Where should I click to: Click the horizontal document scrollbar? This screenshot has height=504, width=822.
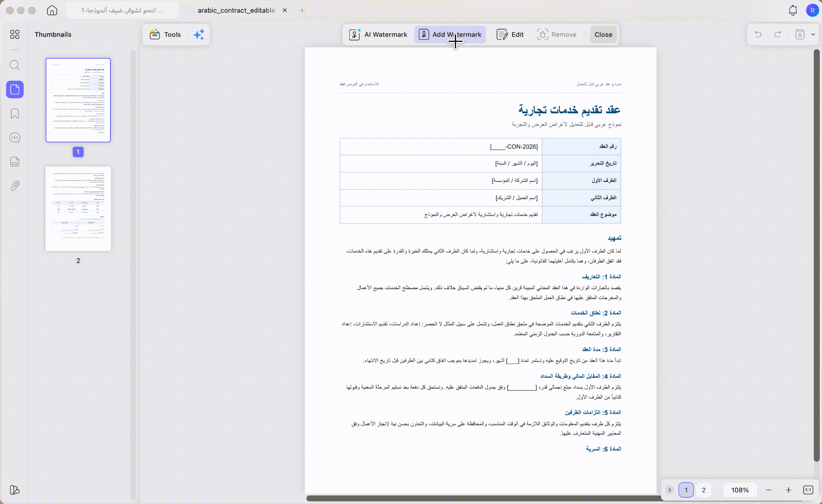coord(484,498)
